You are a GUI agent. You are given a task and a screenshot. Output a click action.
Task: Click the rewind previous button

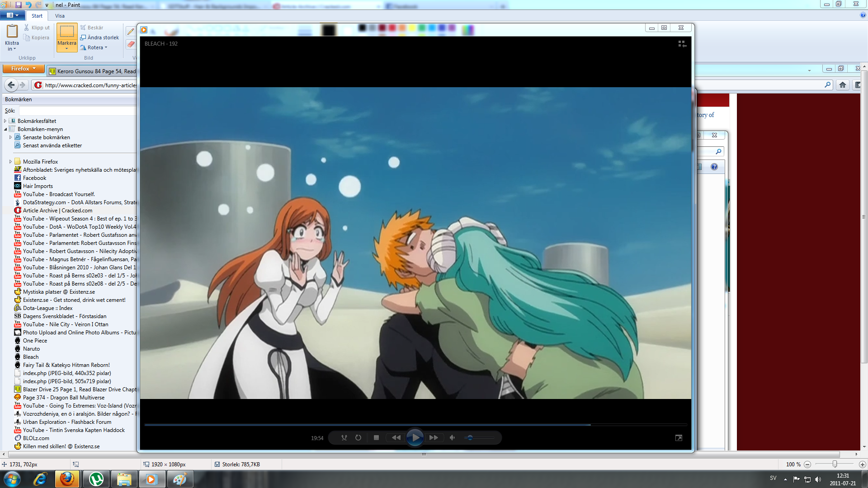click(396, 437)
